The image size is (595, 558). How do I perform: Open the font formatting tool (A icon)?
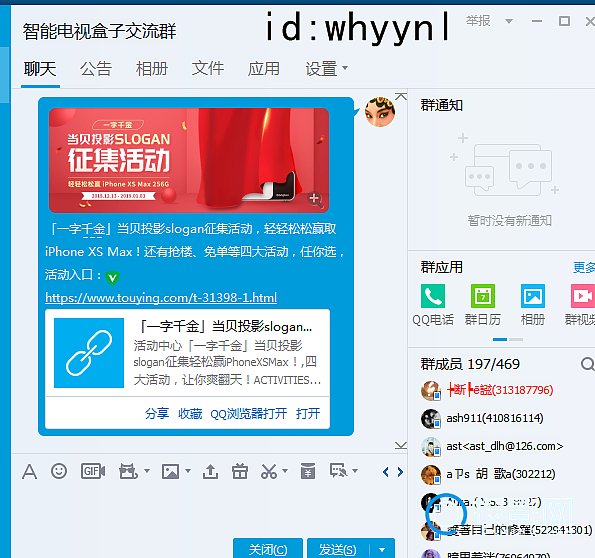(30, 472)
